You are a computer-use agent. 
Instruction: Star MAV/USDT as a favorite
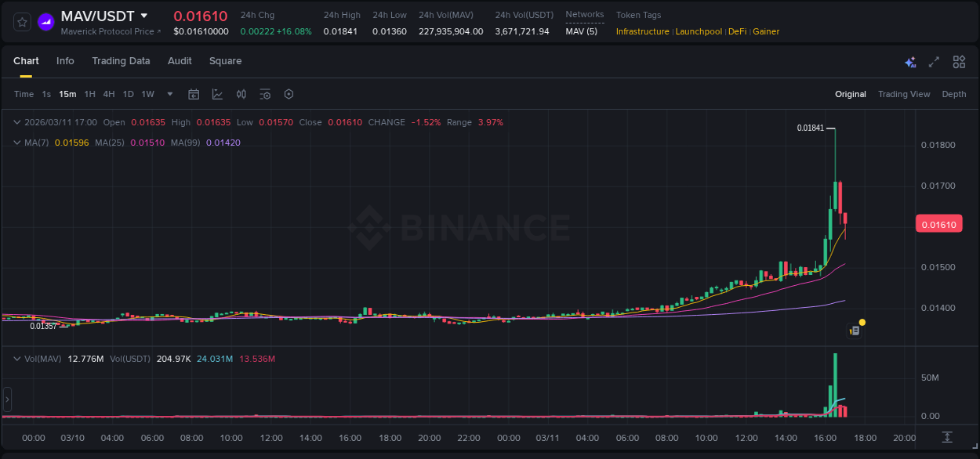pos(21,22)
